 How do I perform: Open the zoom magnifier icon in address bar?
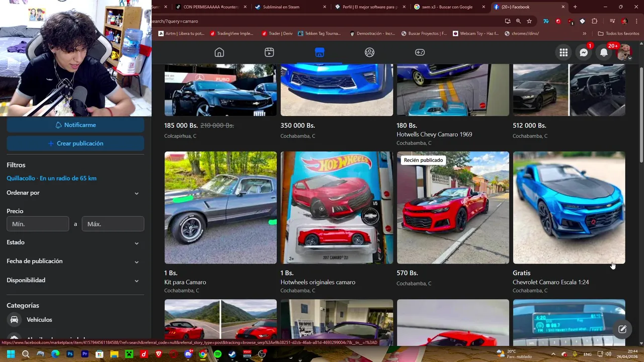(x=518, y=21)
